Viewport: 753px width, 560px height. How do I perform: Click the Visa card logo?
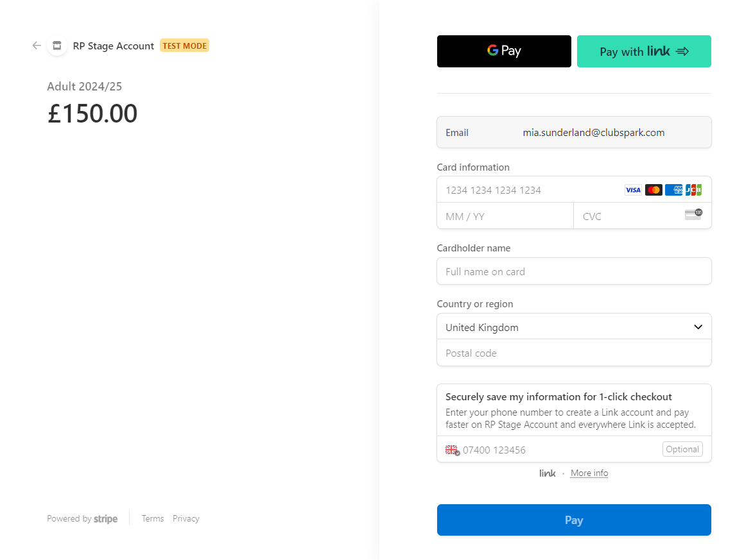pos(633,190)
